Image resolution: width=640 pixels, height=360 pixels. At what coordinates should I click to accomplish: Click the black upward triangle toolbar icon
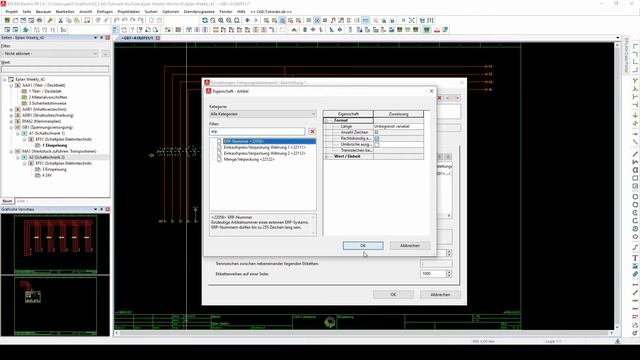coord(294,30)
